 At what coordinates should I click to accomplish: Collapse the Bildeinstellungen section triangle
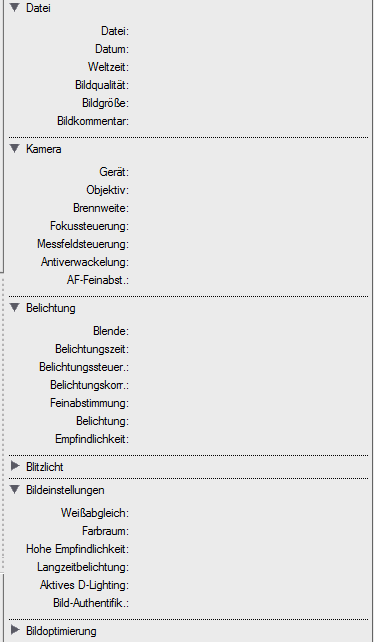click(x=15, y=489)
